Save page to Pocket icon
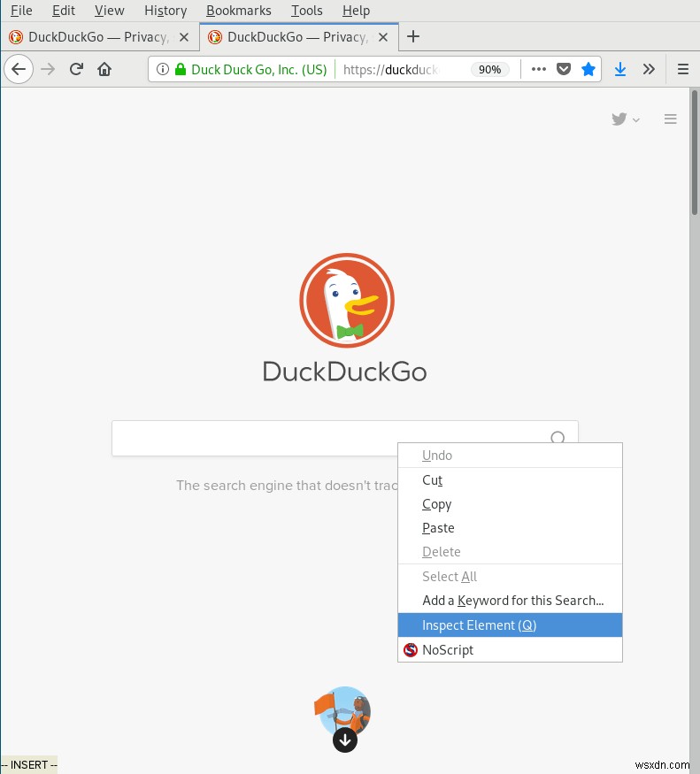This screenshot has height=774, width=700. pyautogui.click(x=564, y=69)
